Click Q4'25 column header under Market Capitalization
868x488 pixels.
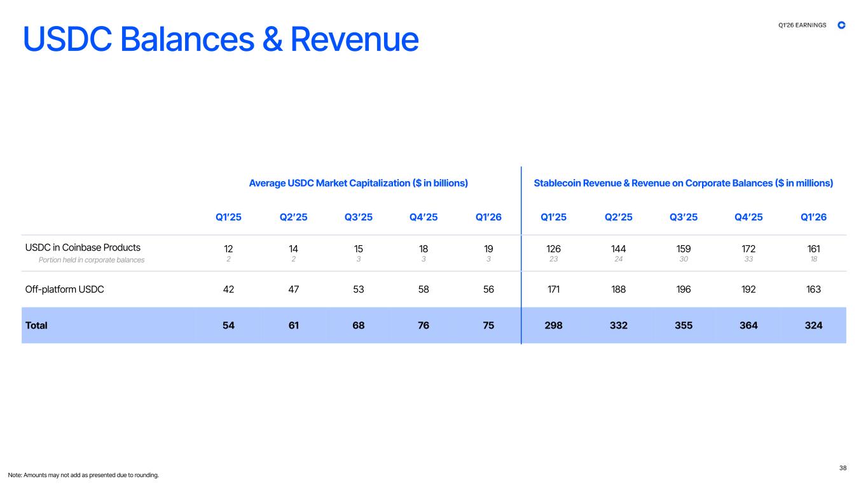point(424,217)
